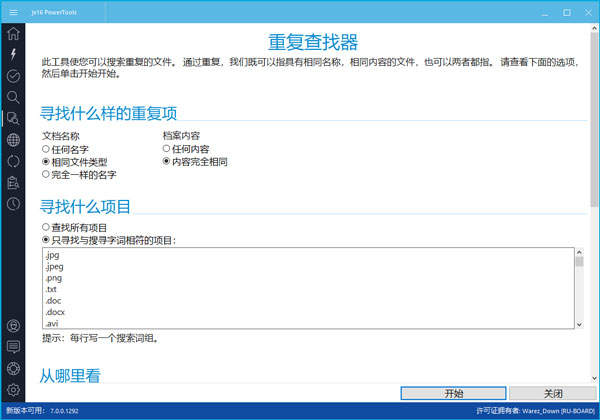Choose the 任何内容 radio option
600x420 pixels.
coord(167,149)
